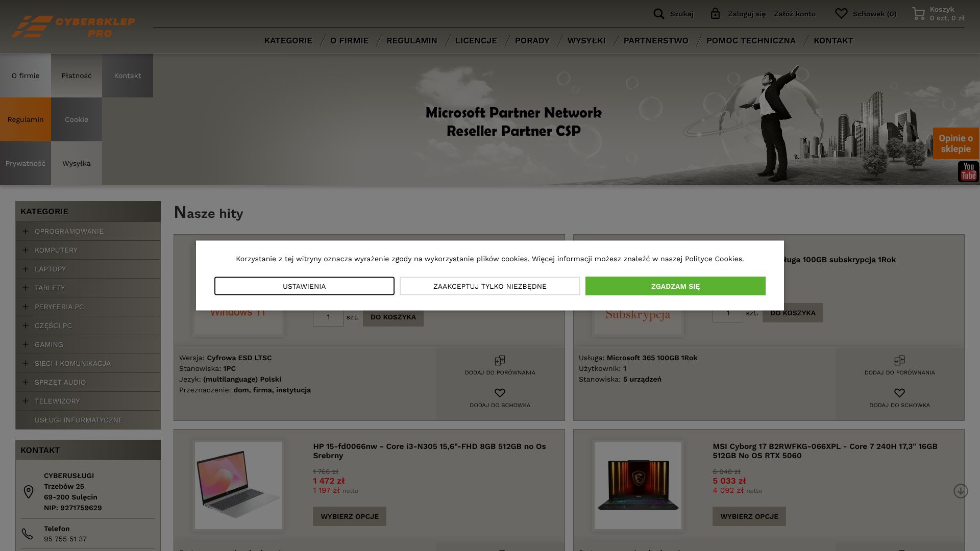Accept cookies with ZGADZAM SIĘ button
The image size is (980, 551).
click(675, 286)
